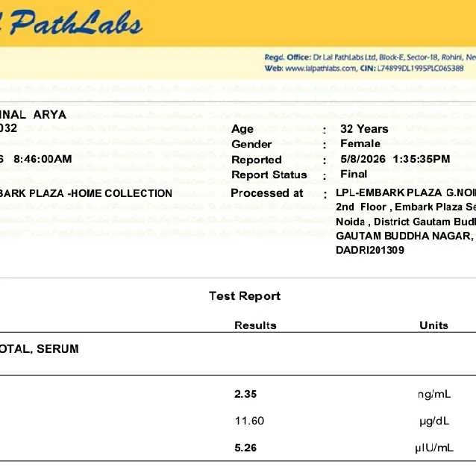
Task: Click the Reported date 5/8/2026 1:35:35PM
Action: [x=395, y=159]
